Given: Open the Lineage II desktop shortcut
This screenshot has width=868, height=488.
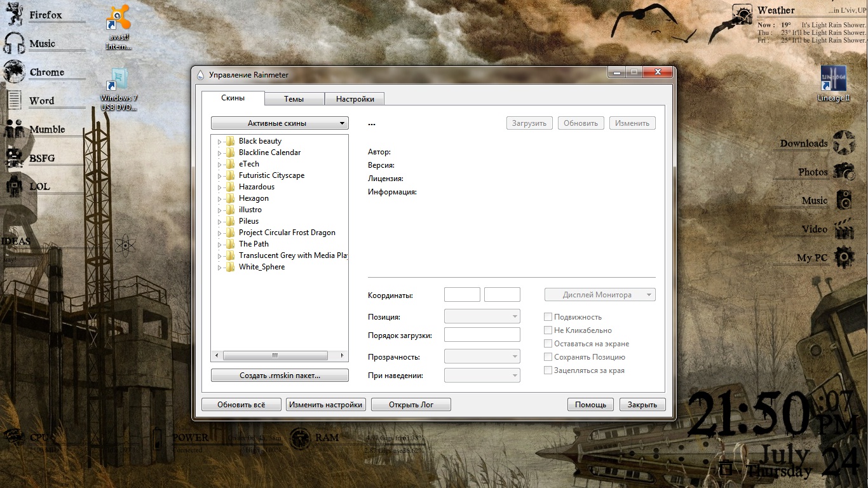Looking at the screenshot, I should click(x=833, y=79).
